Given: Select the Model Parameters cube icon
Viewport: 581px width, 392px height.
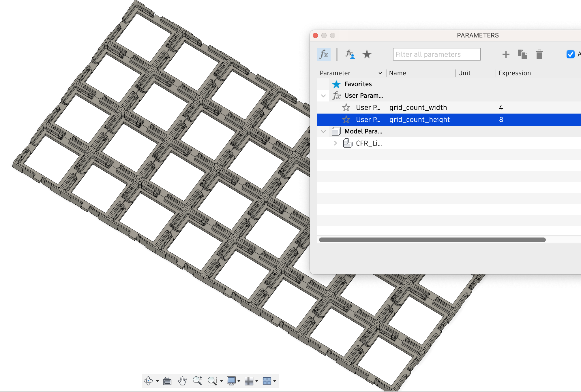Looking at the screenshot, I should pyautogui.click(x=336, y=131).
